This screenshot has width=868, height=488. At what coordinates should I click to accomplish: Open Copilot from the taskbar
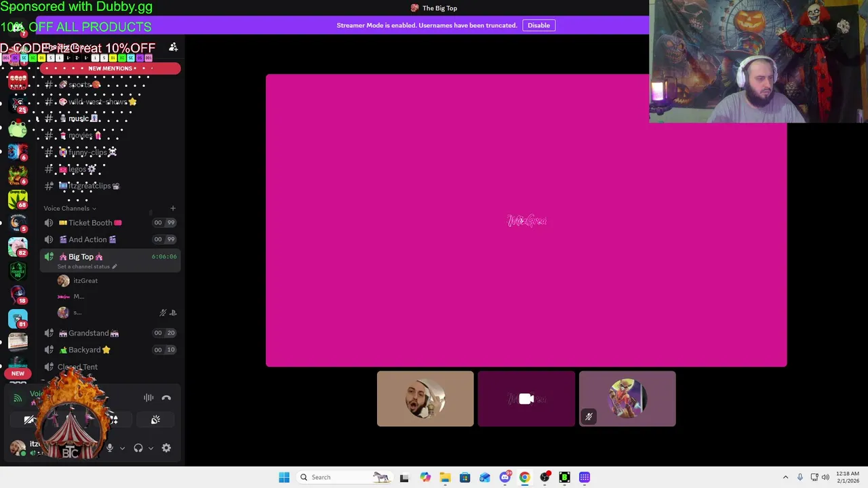tap(425, 477)
